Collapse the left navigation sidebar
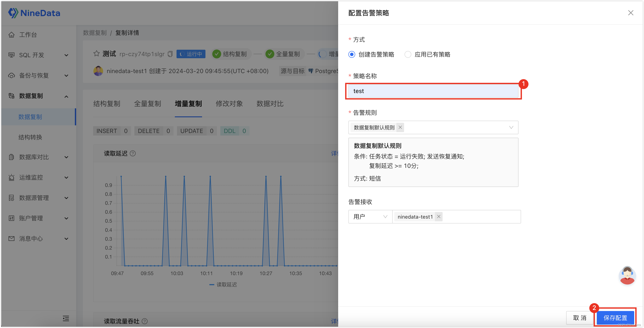The height and width of the screenshot is (328, 644). (66, 318)
